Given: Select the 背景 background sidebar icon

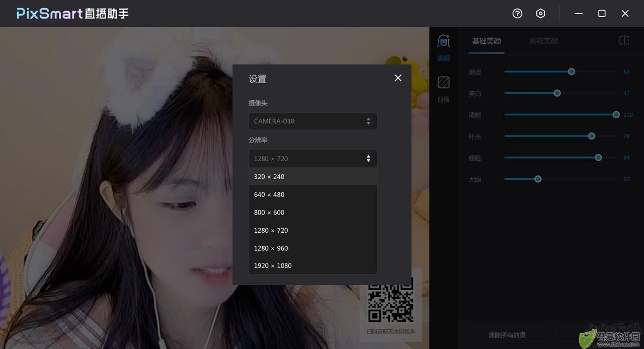Looking at the screenshot, I should point(444,89).
